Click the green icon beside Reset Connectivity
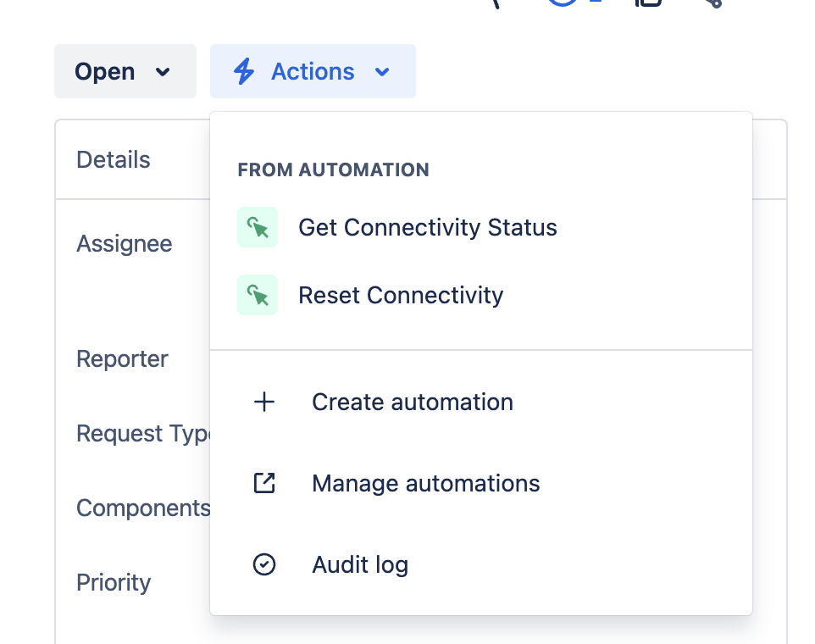 click(x=258, y=295)
